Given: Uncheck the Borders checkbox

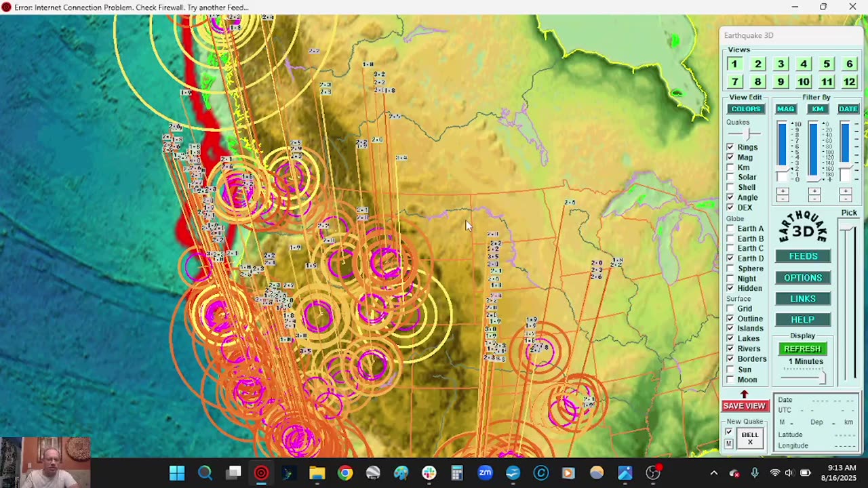Looking at the screenshot, I should click(x=730, y=359).
